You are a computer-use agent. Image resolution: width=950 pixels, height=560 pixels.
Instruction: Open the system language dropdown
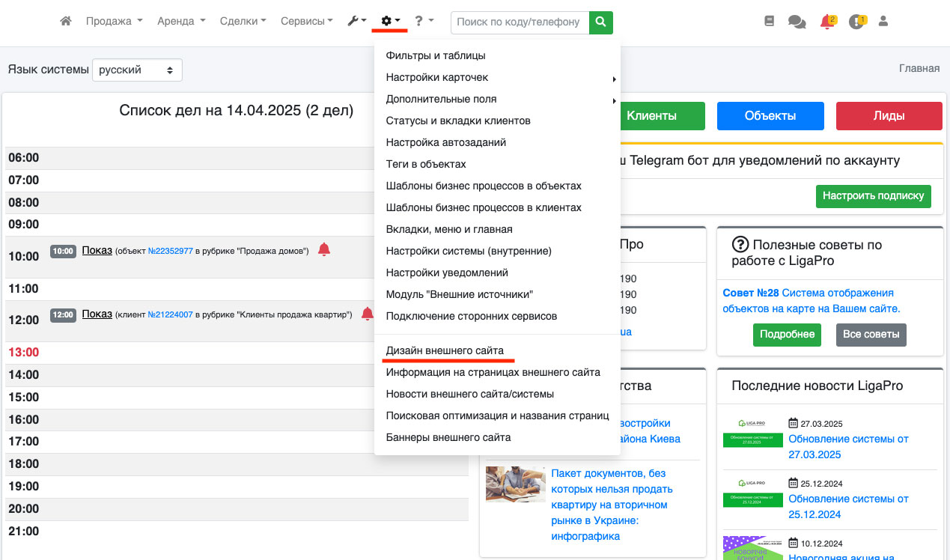pyautogui.click(x=137, y=70)
